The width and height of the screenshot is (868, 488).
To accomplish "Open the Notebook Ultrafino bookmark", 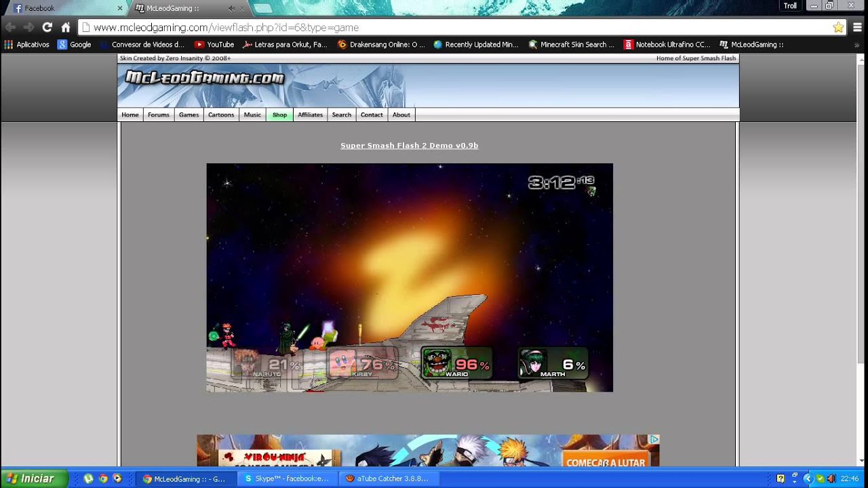I will pos(667,45).
